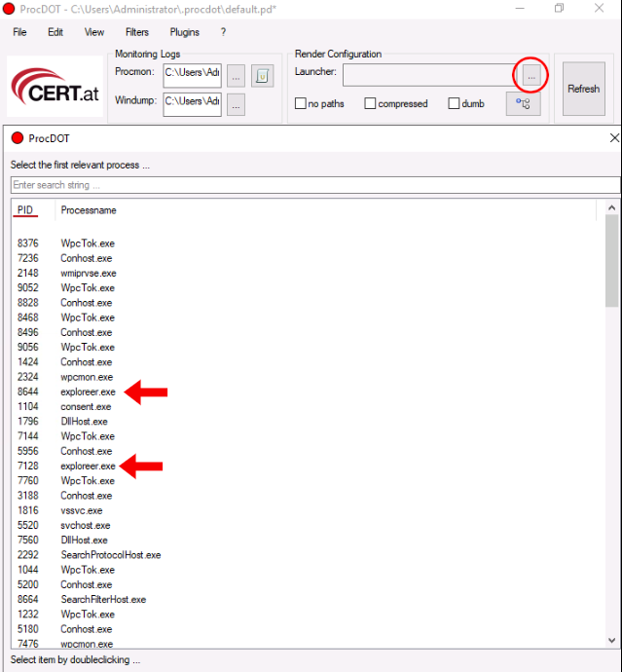Screen dimensions: 622x672
Task: Click the Windump path input field
Action: (193, 104)
